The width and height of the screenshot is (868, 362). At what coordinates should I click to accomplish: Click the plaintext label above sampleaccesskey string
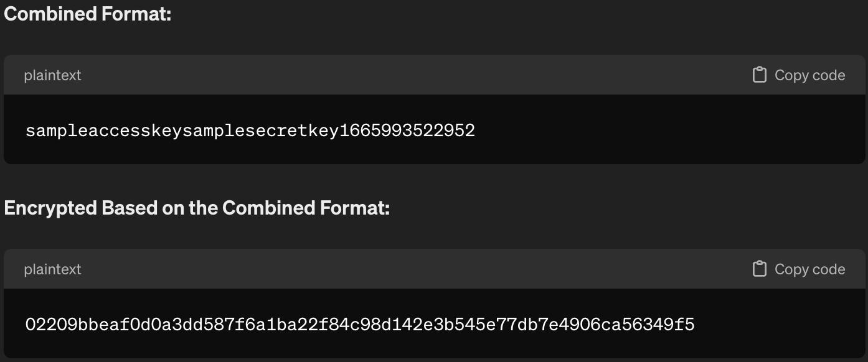point(52,75)
